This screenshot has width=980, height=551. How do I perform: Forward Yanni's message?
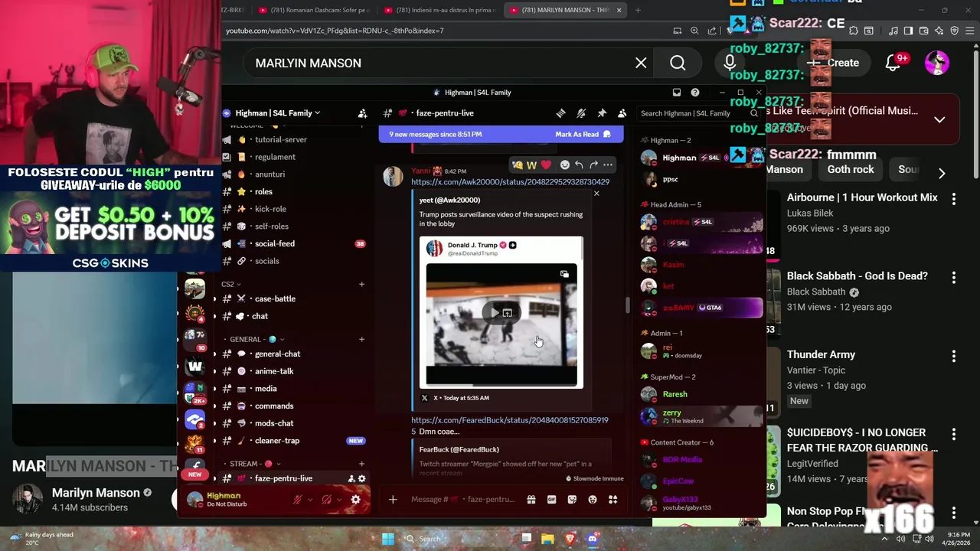(x=593, y=165)
